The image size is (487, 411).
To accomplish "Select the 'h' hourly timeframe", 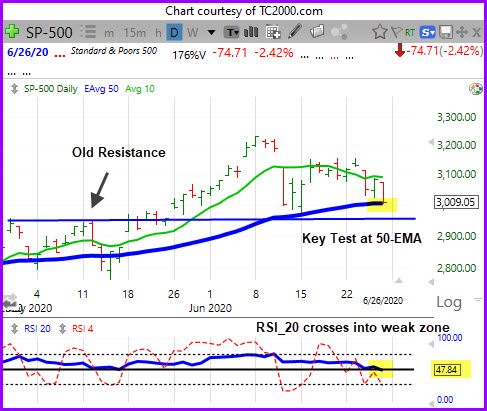I will (158, 33).
